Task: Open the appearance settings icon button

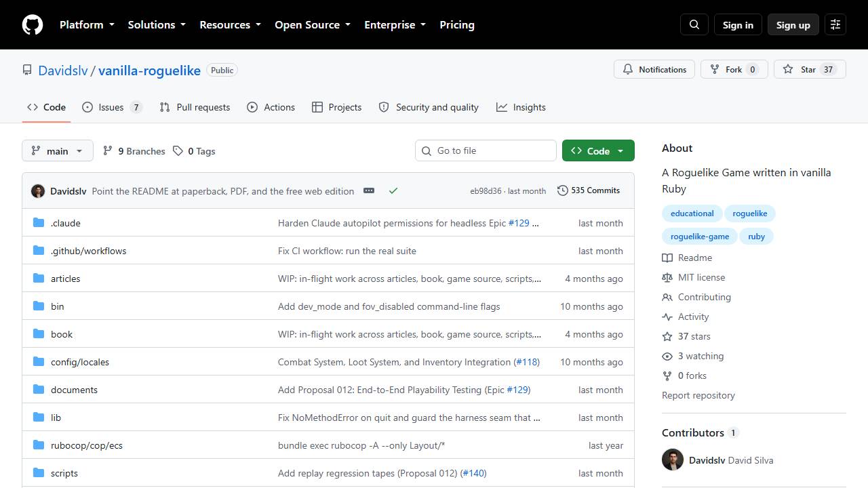Action: coord(835,25)
